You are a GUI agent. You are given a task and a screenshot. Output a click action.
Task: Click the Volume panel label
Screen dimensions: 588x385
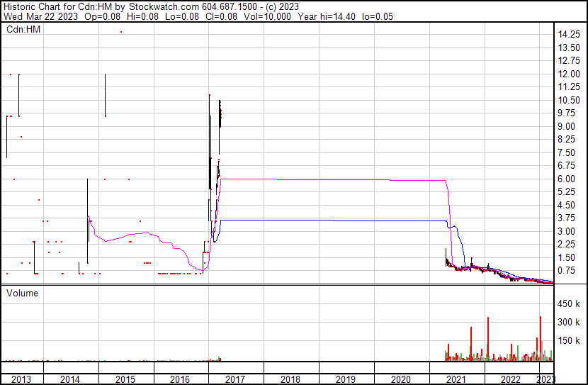click(23, 293)
